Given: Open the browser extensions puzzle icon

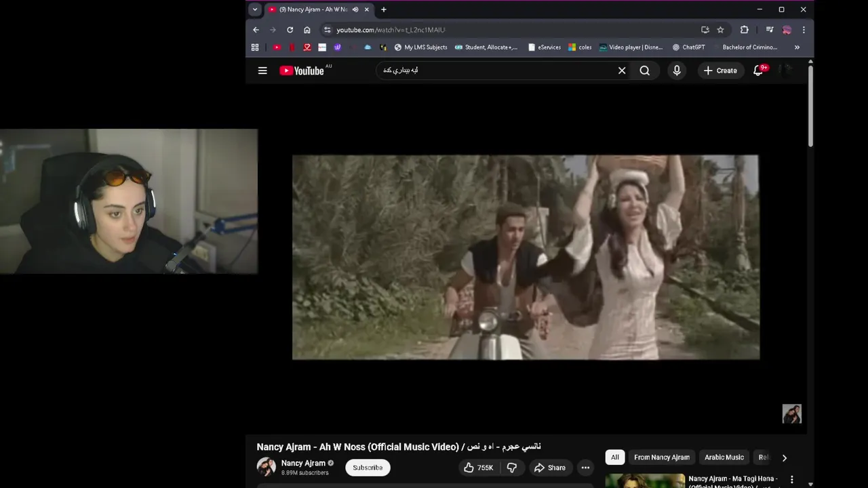Looking at the screenshot, I should point(744,30).
